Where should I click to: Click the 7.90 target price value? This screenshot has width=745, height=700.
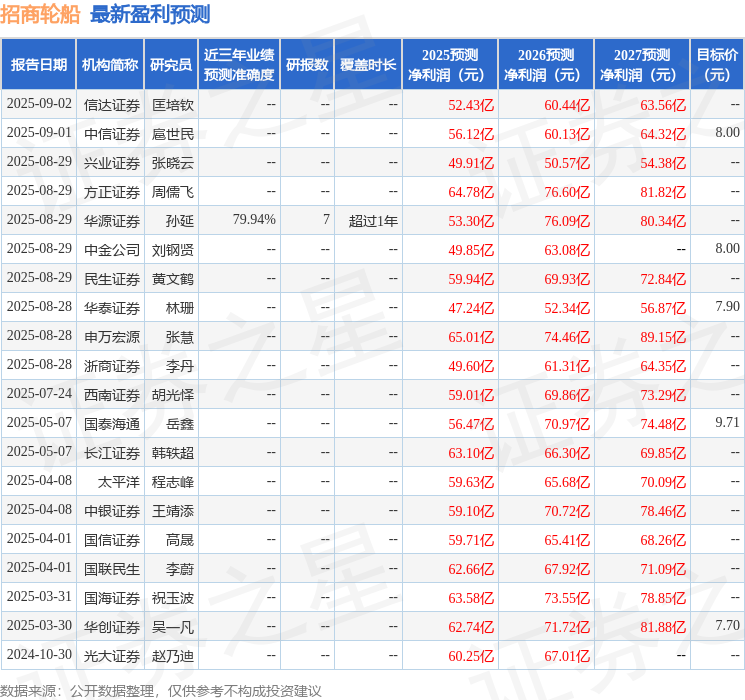click(x=727, y=307)
